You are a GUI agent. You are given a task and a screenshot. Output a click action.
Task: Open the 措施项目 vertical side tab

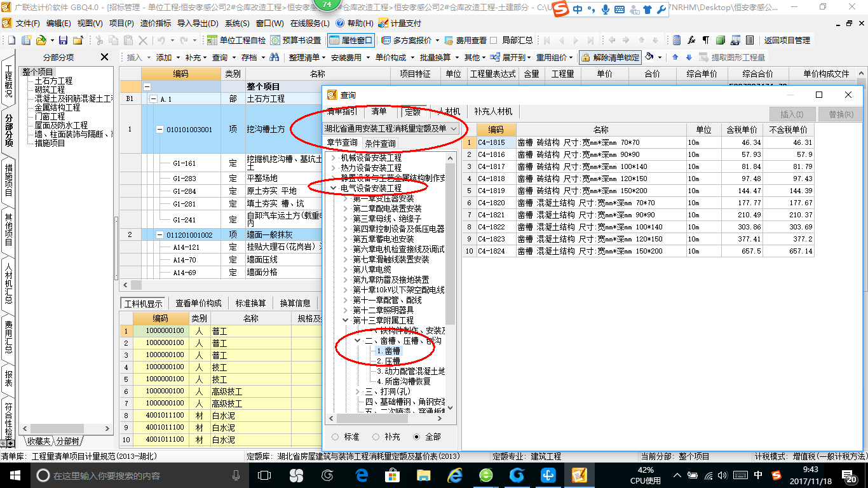coord(9,180)
